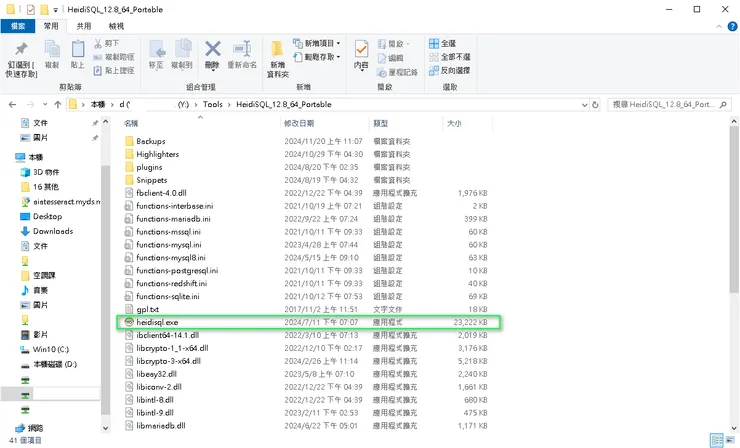Viewport: 740px width, 448px height.
Task: Sort by the Date modified (修改日期) header
Action: point(325,123)
